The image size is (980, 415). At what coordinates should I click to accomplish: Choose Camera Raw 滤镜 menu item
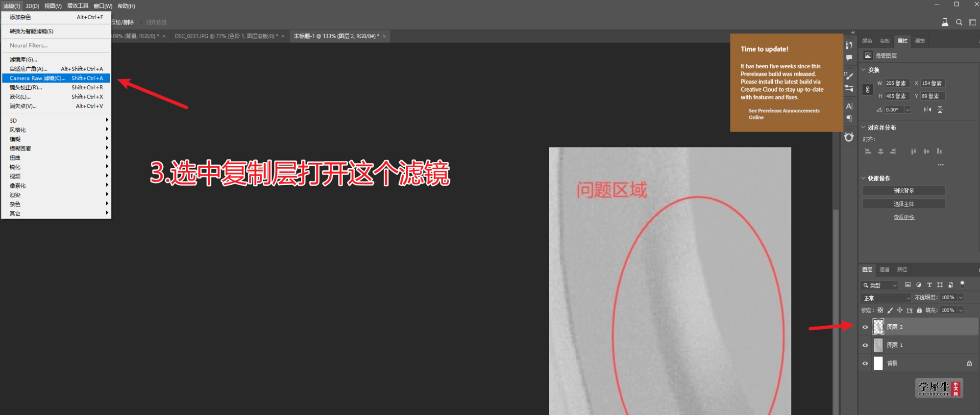56,78
